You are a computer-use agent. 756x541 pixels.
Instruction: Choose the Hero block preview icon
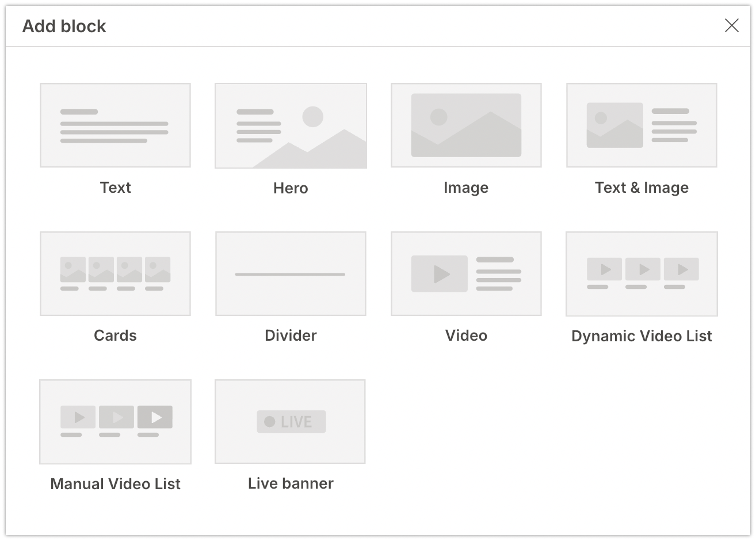291,126
